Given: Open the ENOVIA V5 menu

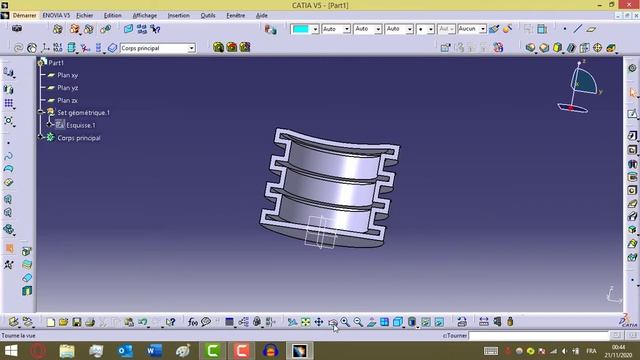Looking at the screenshot, I should pyautogui.click(x=56, y=16).
